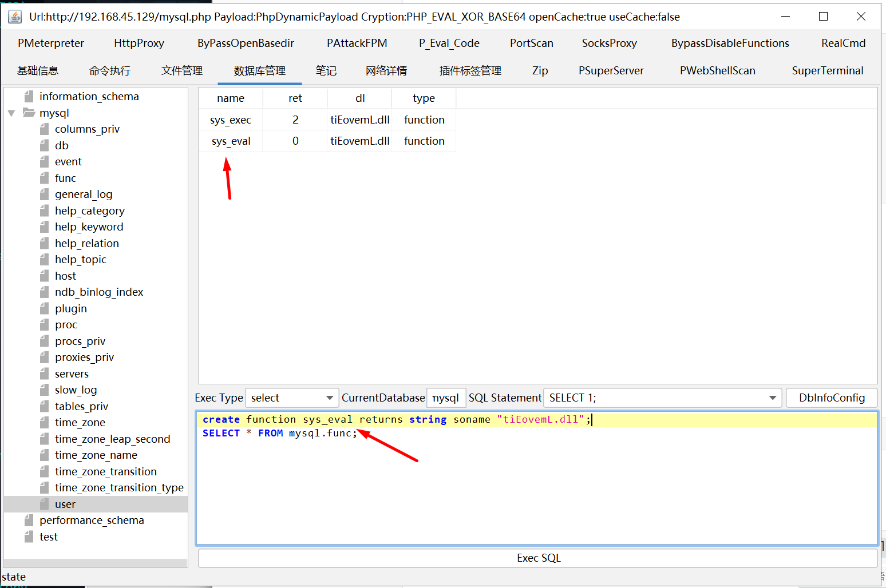This screenshot has height=588, width=886.
Task: Click the general_log table file icon
Action: [x=45, y=194]
